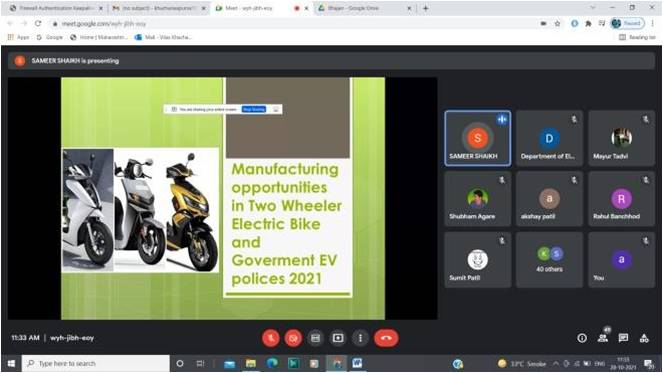Open the Google bookmark
Image resolution: width=663 pixels, height=373 pixels.
49,37
